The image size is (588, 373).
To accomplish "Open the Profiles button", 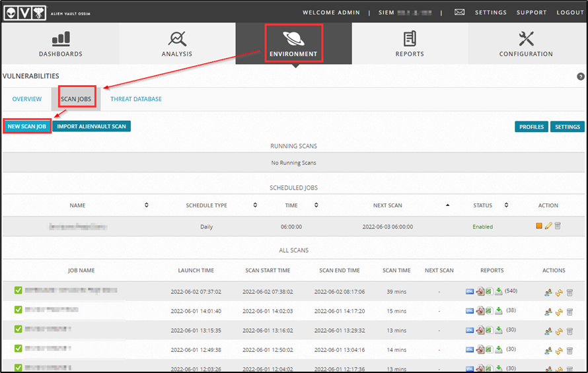I will pos(531,127).
